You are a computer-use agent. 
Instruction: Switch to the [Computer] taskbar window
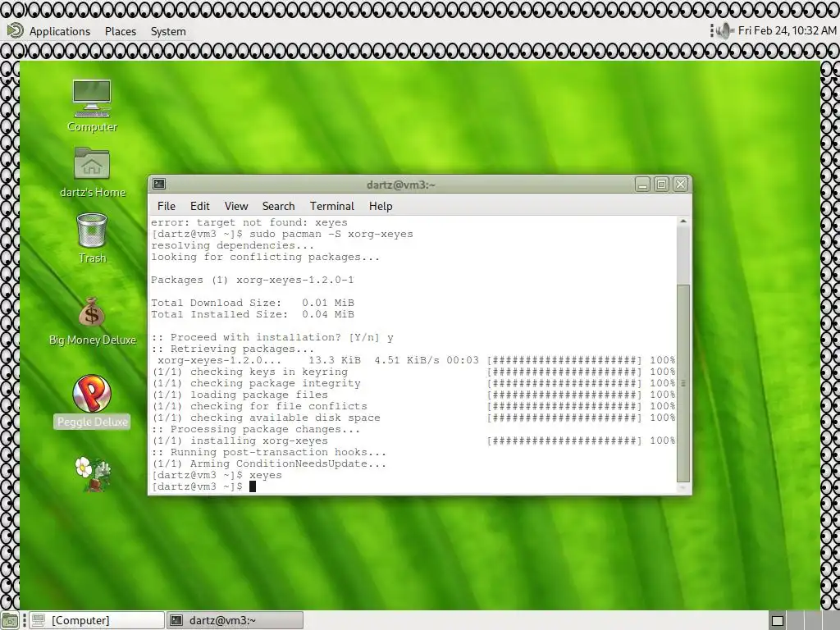pyautogui.click(x=97, y=620)
